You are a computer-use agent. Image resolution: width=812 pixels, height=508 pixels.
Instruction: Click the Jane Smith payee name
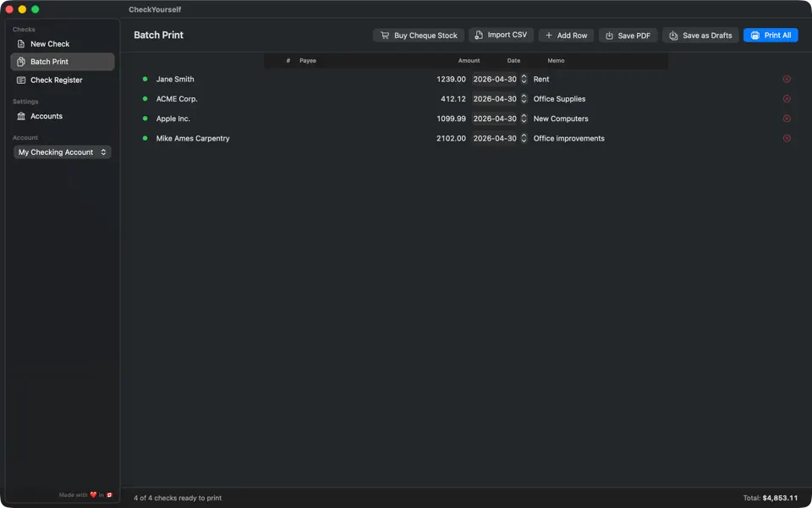click(x=175, y=80)
